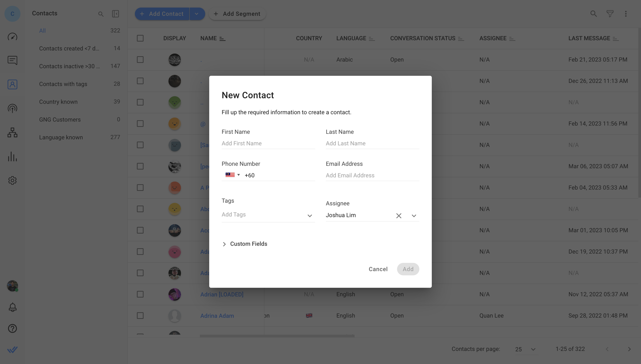Open the phone country code flag dropdown
The height and width of the screenshot is (364, 641).
click(x=232, y=175)
